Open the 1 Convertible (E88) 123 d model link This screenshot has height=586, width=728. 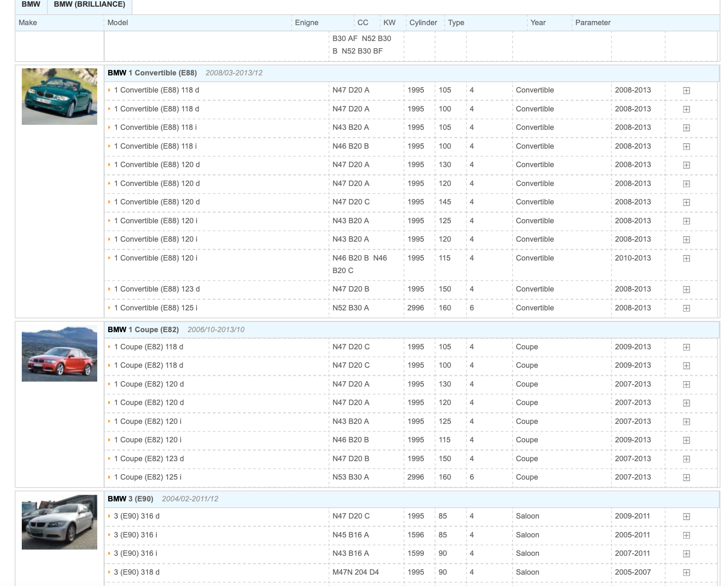[x=157, y=289]
